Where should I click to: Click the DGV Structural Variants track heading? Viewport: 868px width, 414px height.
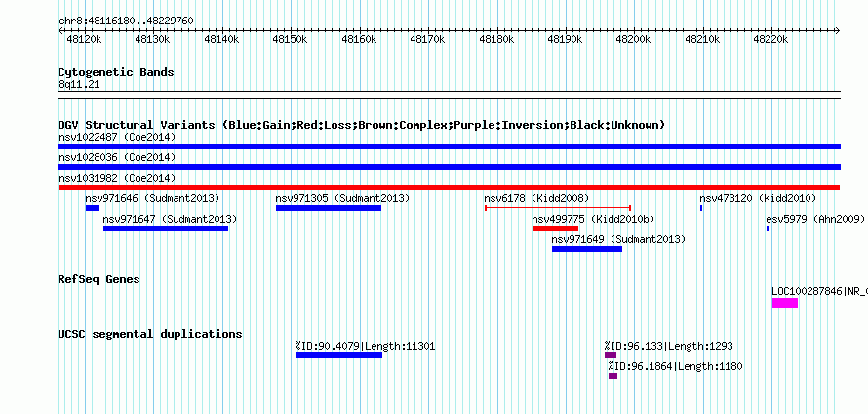pyautogui.click(x=362, y=125)
